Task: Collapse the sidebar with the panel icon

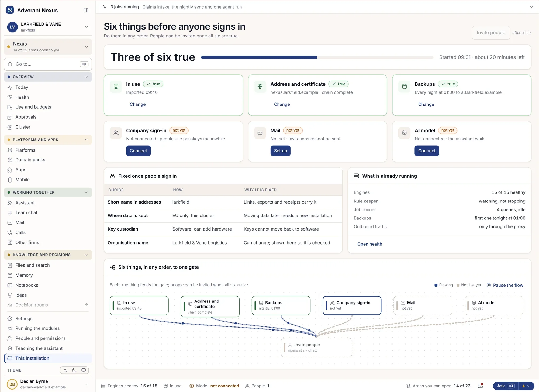Action: tap(86, 10)
